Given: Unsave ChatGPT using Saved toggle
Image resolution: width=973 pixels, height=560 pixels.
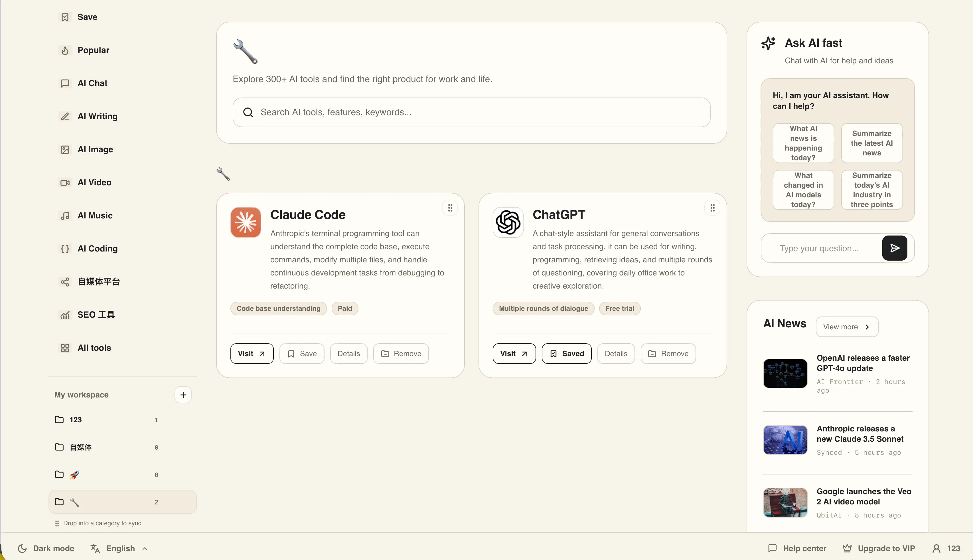Looking at the screenshot, I should [567, 354].
